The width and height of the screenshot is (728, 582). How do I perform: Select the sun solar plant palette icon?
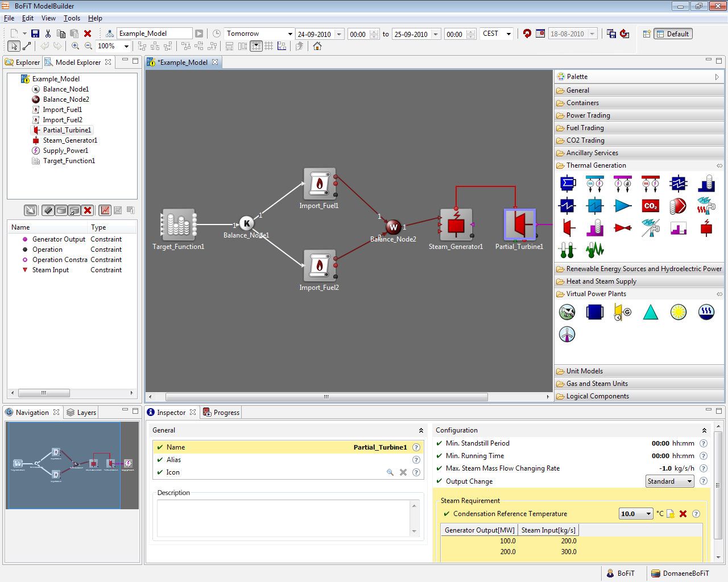(x=678, y=312)
